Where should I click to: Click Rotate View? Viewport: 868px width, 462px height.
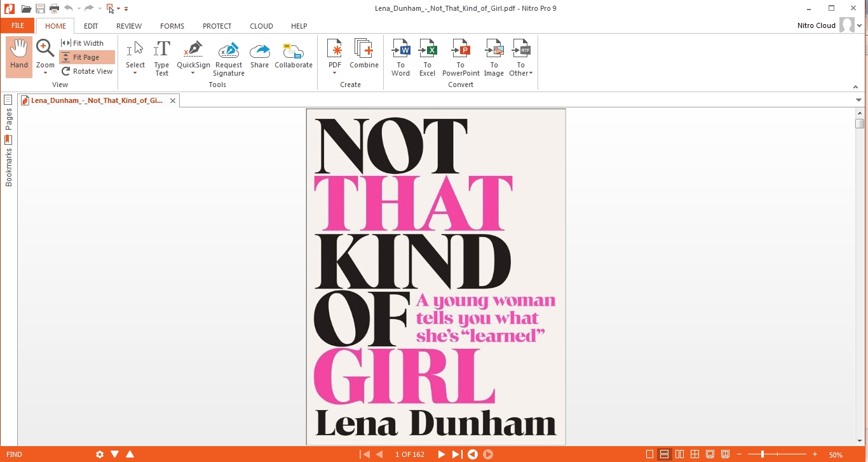(87, 71)
